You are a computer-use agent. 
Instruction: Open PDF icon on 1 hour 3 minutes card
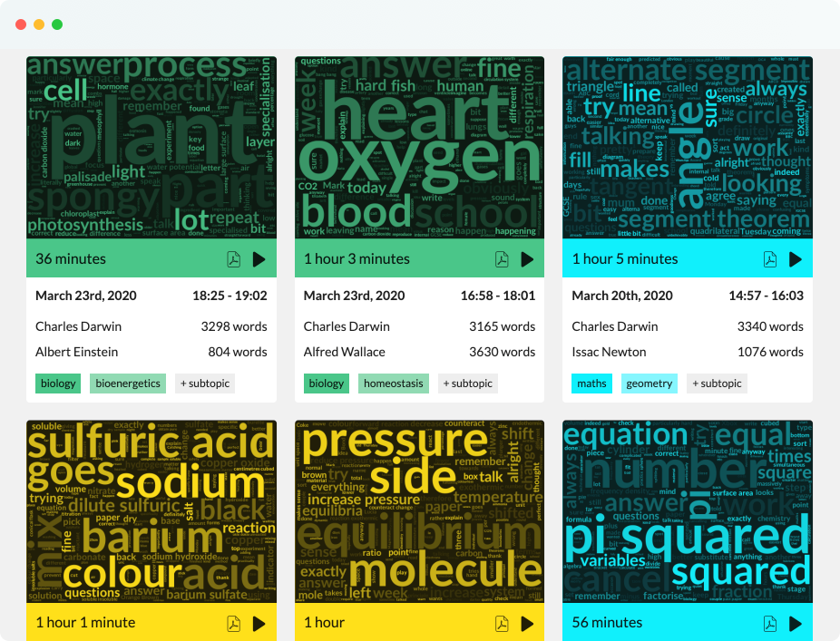click(502, 259)
